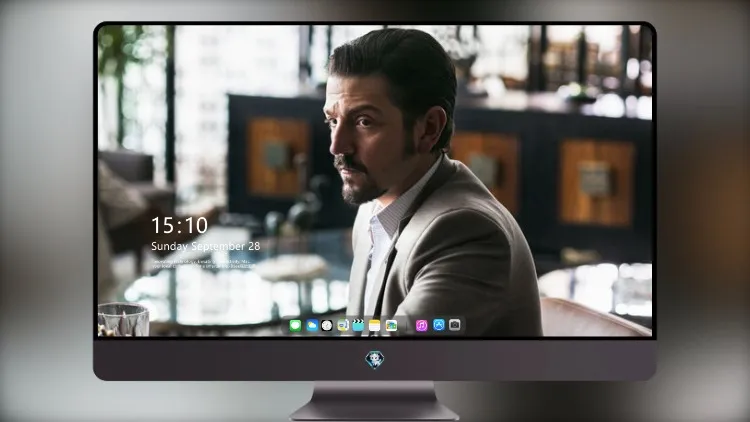Click the Sunday September 28 date text
Screen dimensions: 750x422
point(206,246)
